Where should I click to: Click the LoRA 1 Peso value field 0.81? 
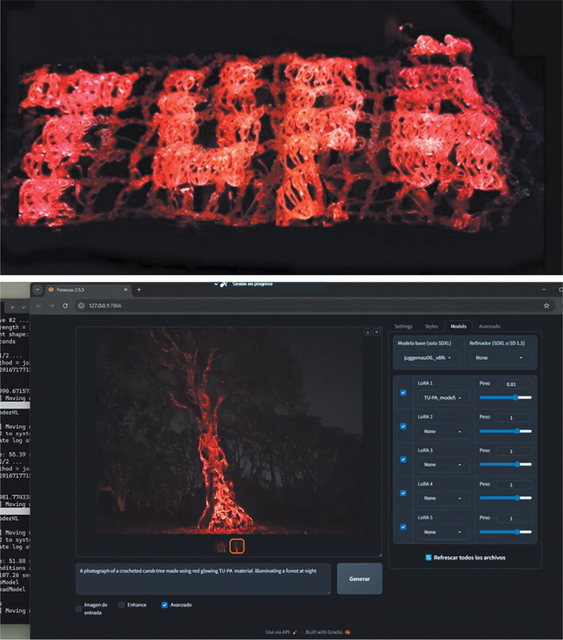point(514,384)
